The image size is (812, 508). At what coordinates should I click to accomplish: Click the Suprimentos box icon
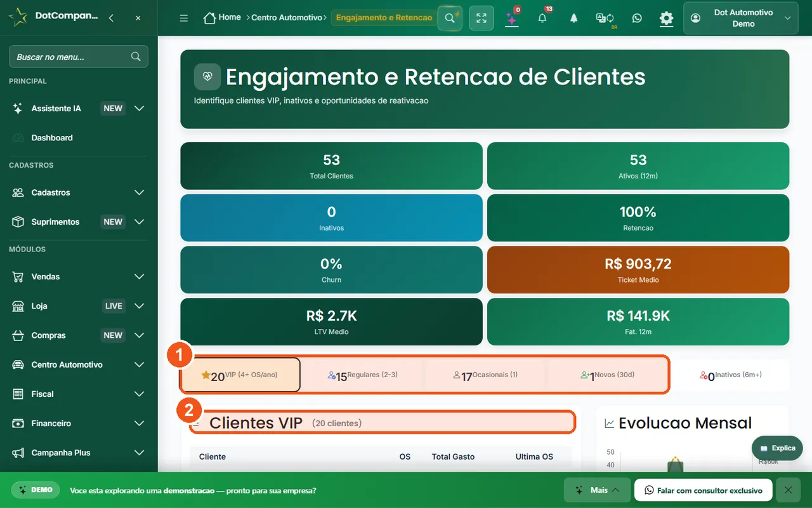pos(18,222)
